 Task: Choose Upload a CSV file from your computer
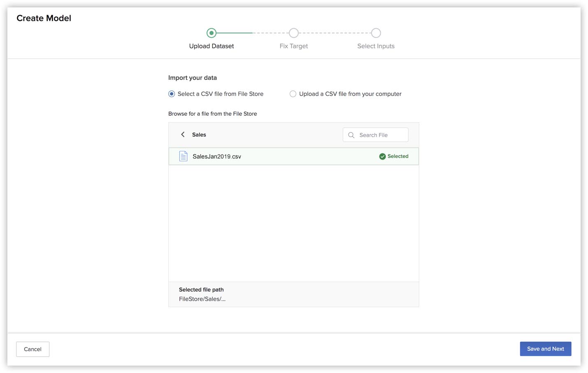tap(293, 94)
